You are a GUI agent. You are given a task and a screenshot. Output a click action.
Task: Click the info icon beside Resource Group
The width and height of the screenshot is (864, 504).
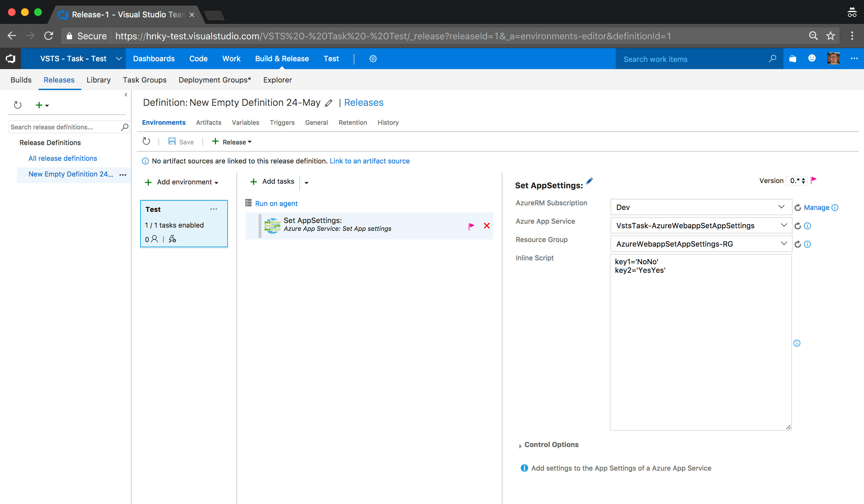click(807, 244)
